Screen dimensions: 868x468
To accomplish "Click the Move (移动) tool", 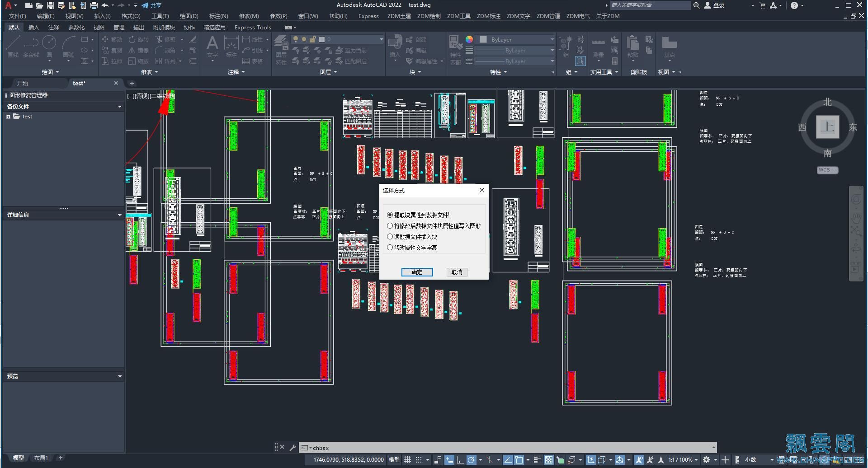I will click(112, 39).
